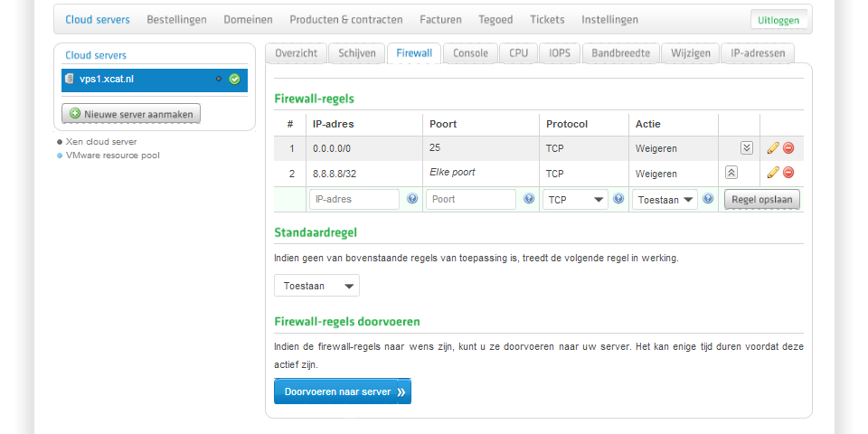The height and width of the screenshot is (434, 868).
Task: Open the TCP protocol dropdown
Action: tap(576, 199)
